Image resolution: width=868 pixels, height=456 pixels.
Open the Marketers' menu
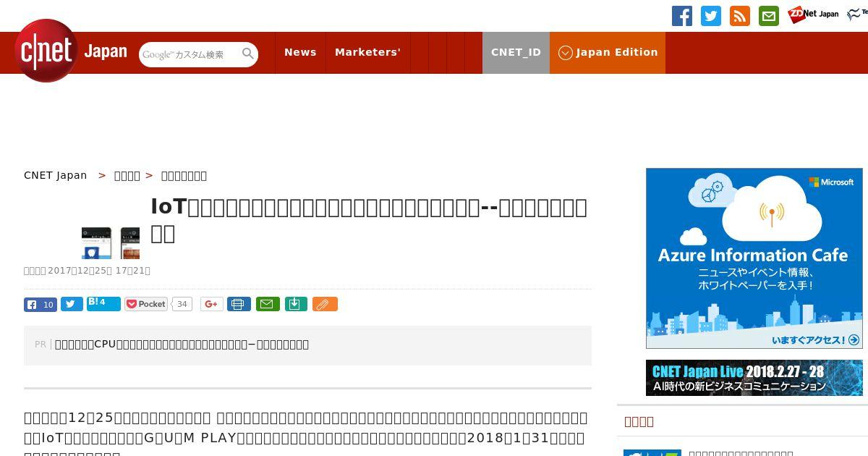coord(367,52)
